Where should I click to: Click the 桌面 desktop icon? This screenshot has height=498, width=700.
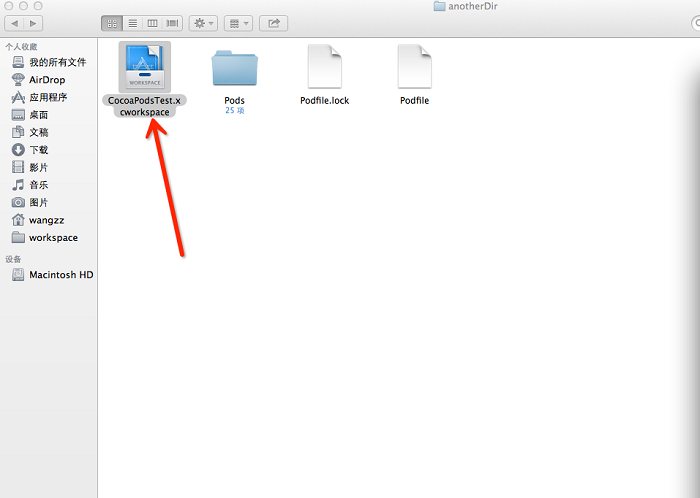pos(18,115)
